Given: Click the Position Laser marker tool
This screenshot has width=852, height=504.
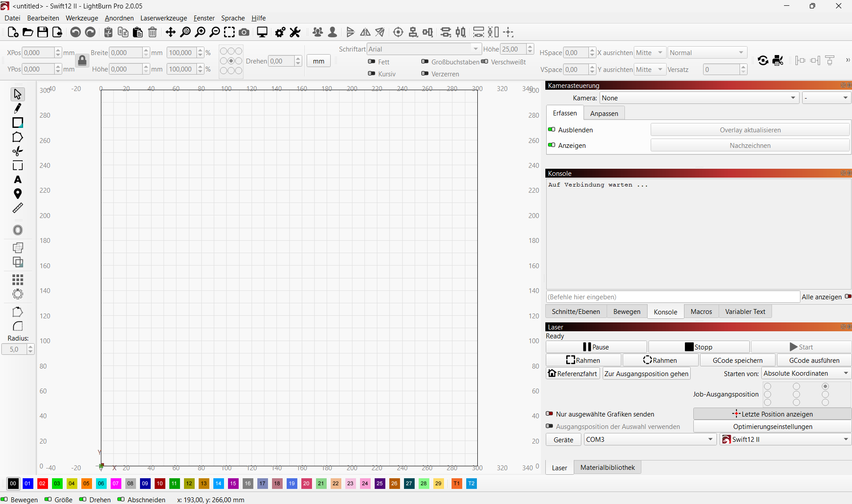Looking at the screenshot, I should point(18,194).
